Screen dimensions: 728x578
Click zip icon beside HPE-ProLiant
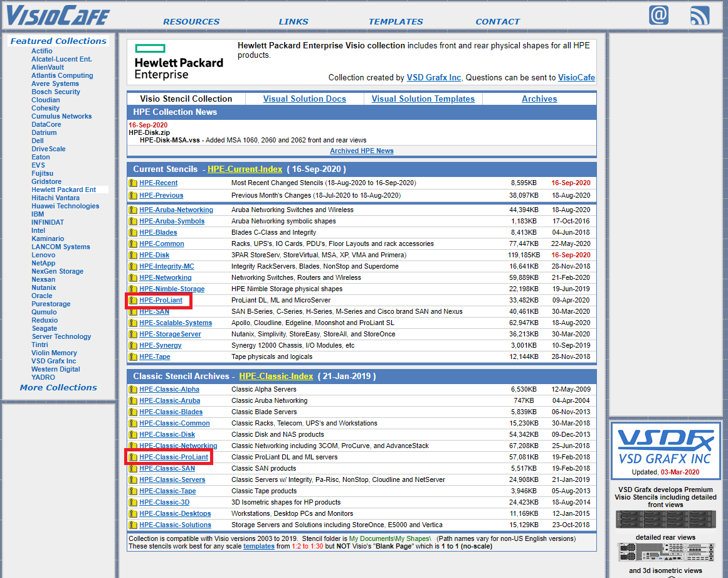[133, 300]
